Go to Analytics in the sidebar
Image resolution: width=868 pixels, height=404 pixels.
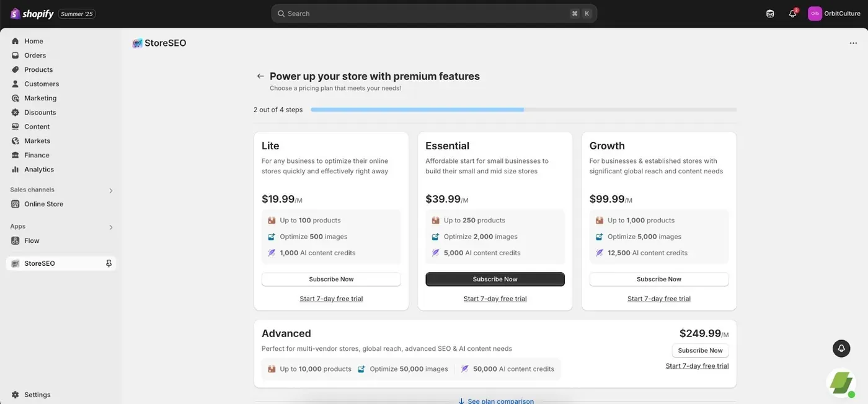pyautogui.click(x=39, y=169)
